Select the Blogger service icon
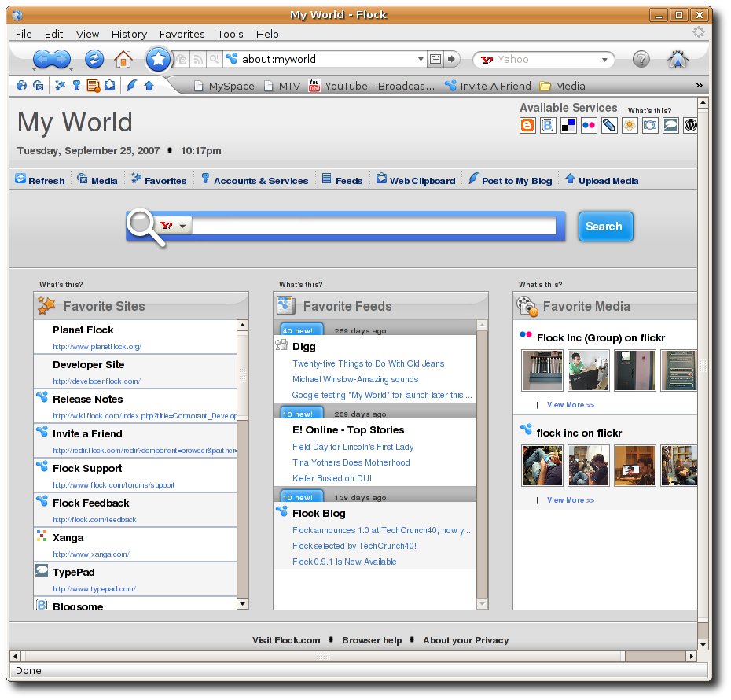The width and height of the screenshot is (731, 700). click(527, 126)
